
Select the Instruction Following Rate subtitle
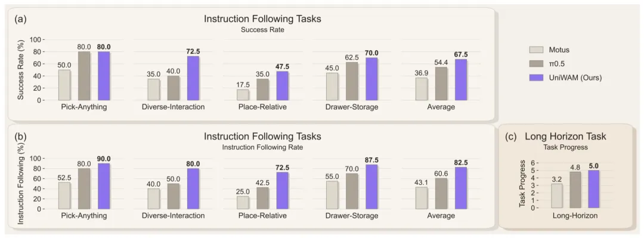pos(263,146)
